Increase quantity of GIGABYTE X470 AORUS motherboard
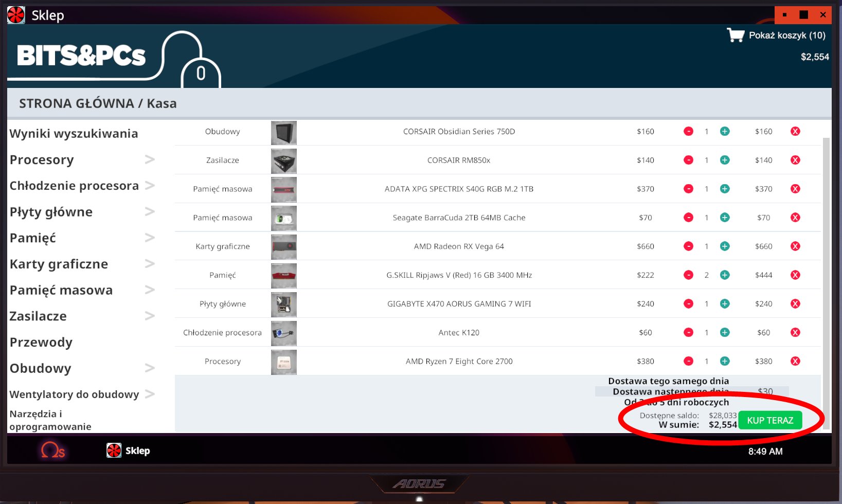The image size is (842, 504). coord(725,304)
